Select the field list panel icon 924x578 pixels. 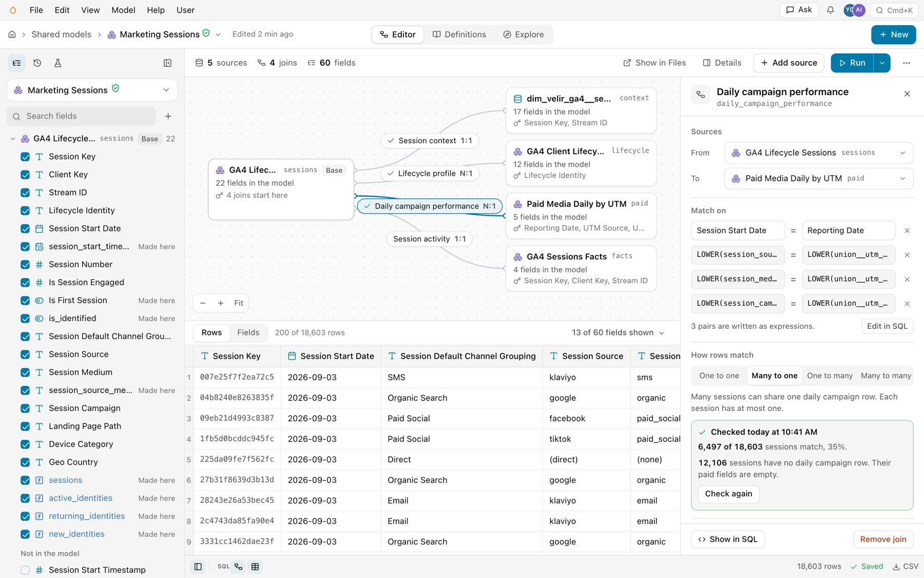(17, 63)
